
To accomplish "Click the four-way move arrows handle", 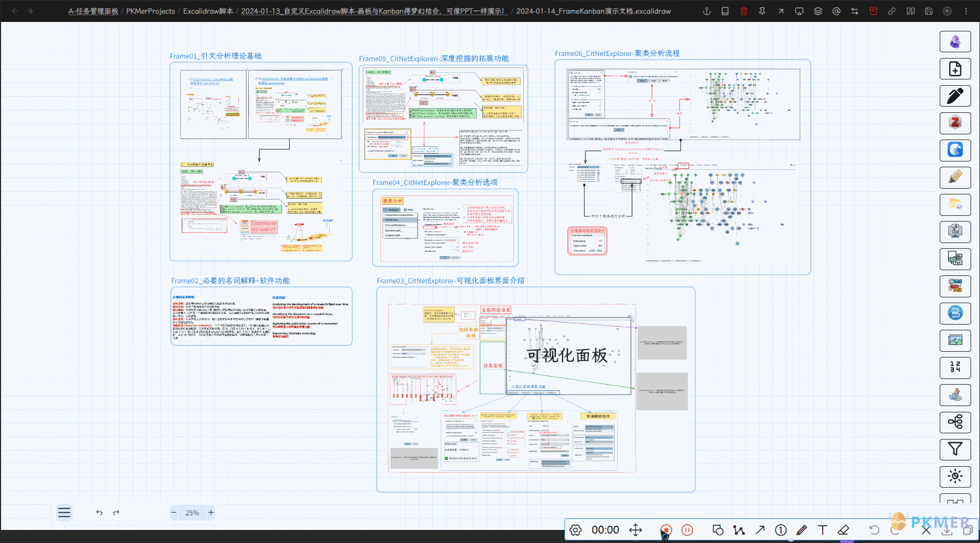I will [636, 530].
